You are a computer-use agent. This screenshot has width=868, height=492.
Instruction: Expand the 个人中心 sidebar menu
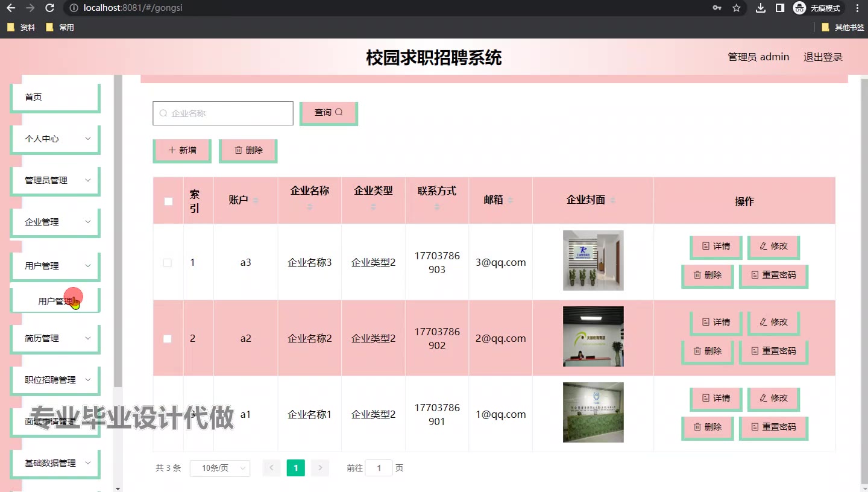tap(55, 139)
